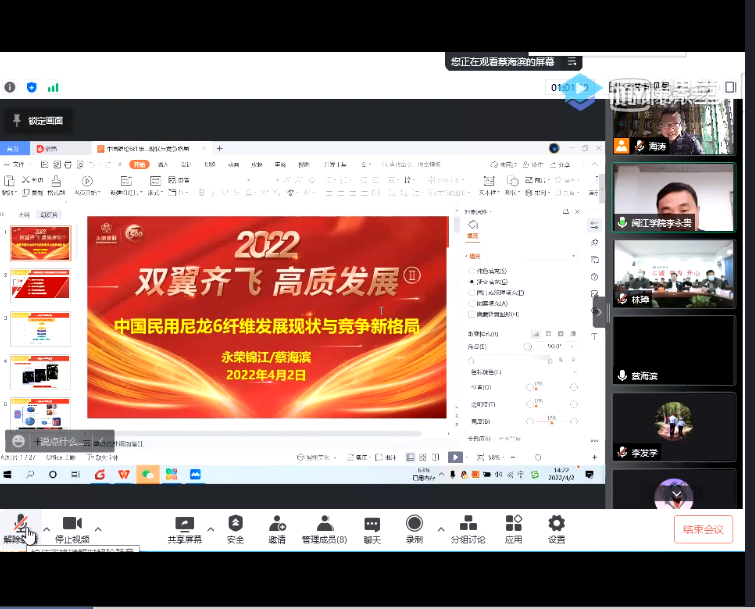Click the 停止视频 camera icon
The width and height of the screenshot is (755, 609).
point(72,523)
